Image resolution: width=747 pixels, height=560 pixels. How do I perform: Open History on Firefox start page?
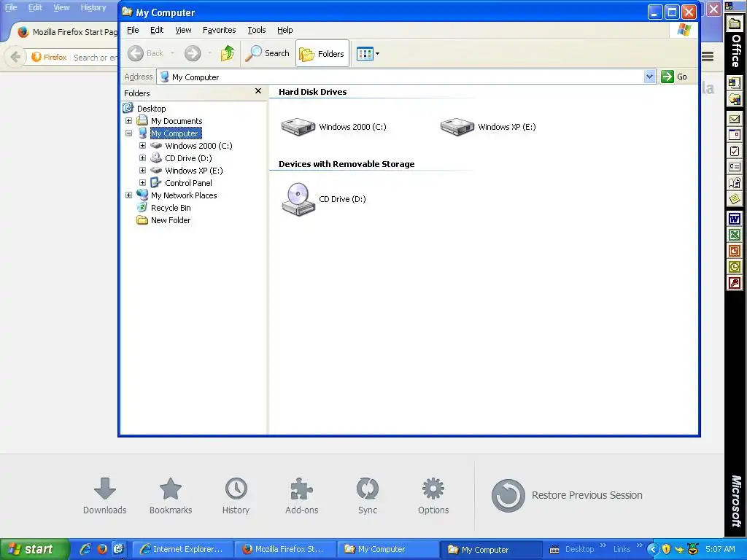coord(236,496)
